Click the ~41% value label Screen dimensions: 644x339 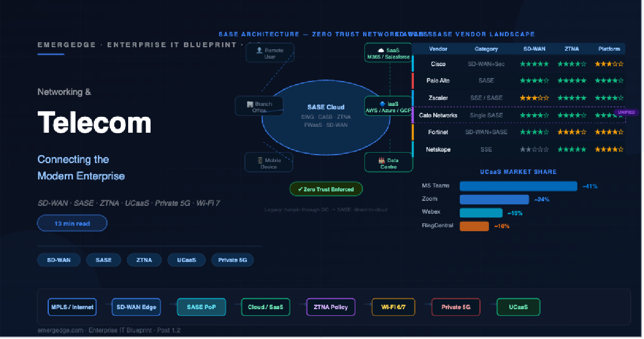point(590,186)
